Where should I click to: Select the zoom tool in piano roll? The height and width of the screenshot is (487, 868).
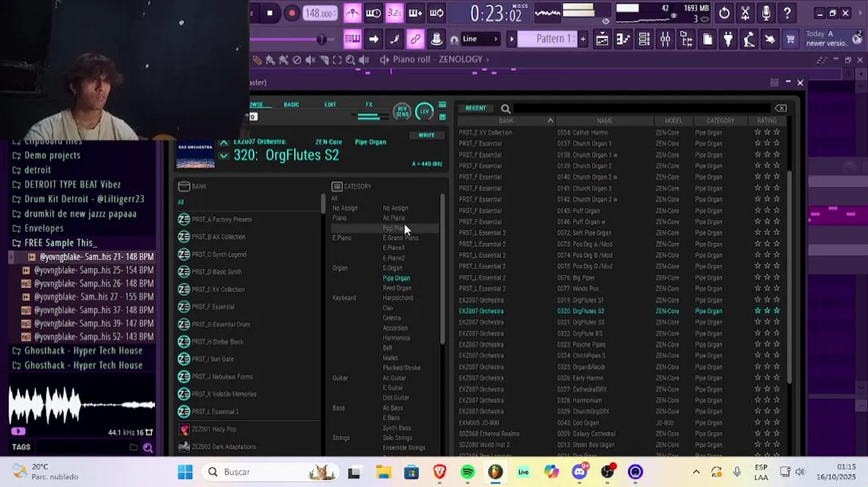(x=350, y=60)
